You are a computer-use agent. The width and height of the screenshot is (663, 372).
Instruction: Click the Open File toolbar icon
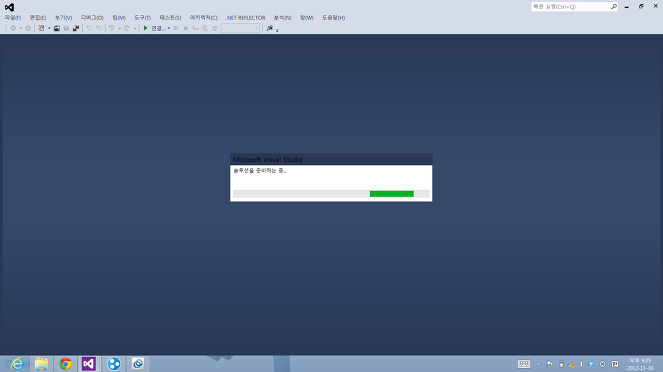[x=57, y=28]
